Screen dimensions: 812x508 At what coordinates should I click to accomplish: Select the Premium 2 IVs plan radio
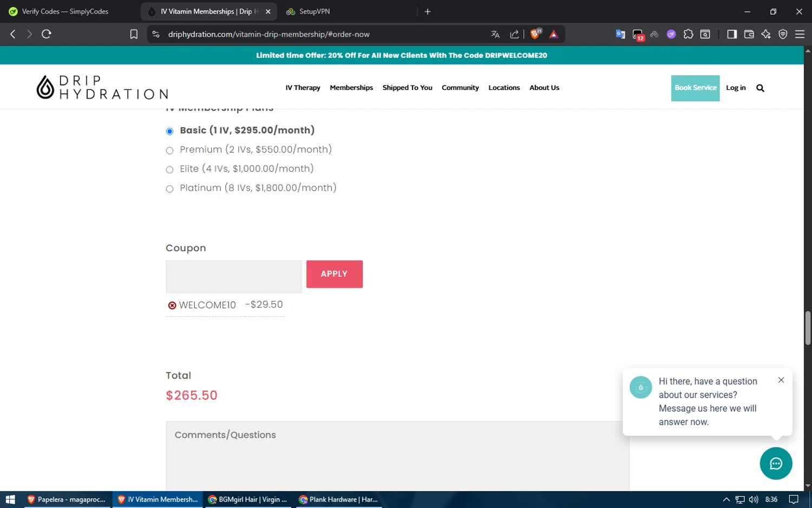pyautogui.click(x=169, y=151)
